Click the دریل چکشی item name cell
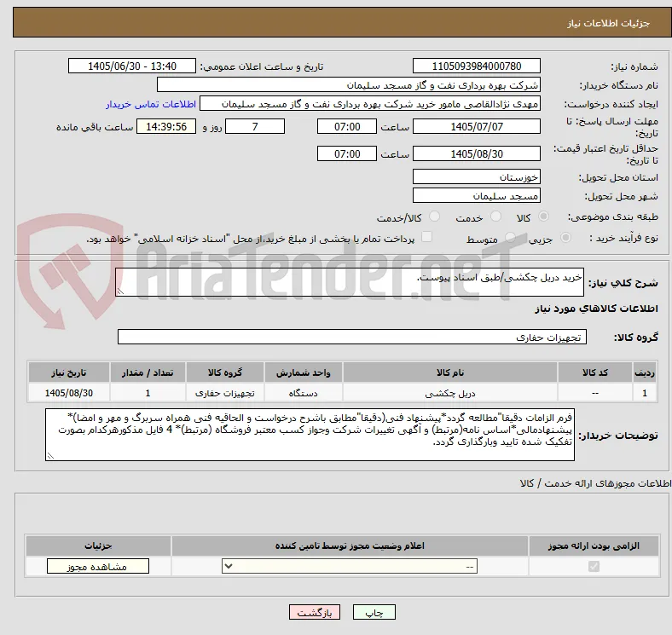Screen dimensions: 672x635 click(x=450, y=393)
